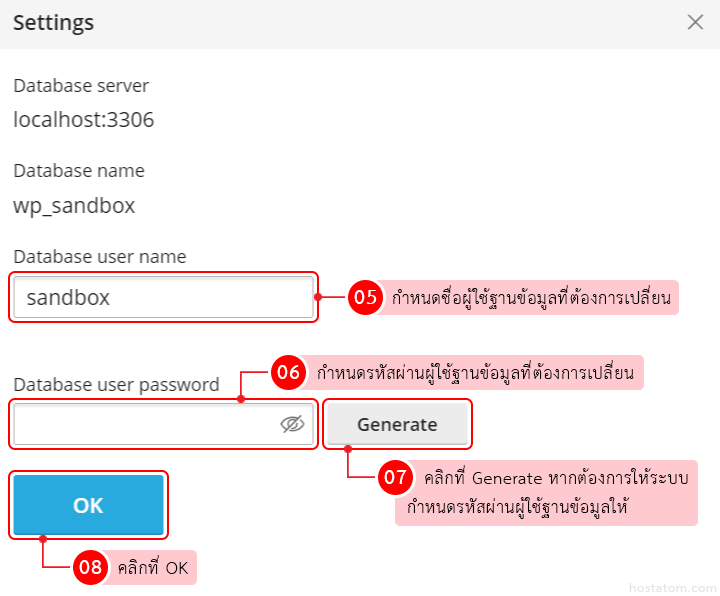Select the Database server label
Image resolution: width=720 pixels, height=596 pixels.
[81, 86]
